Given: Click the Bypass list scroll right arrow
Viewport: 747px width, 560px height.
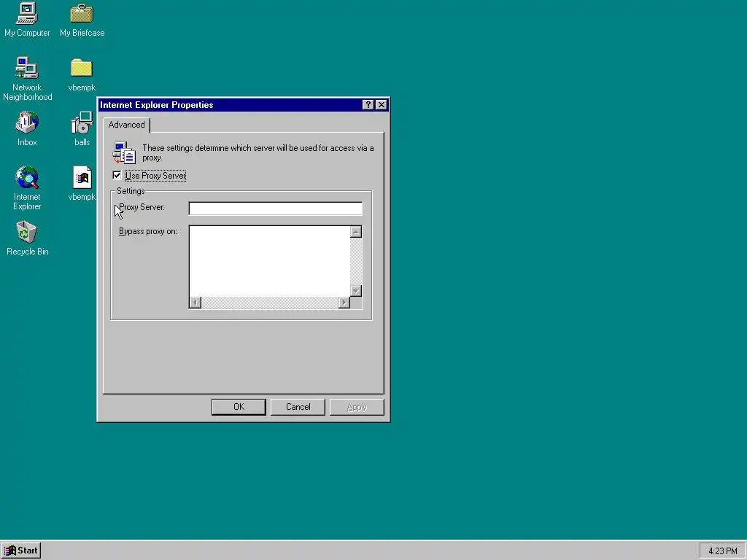Looking at the screenshot, I should [344, 303].
